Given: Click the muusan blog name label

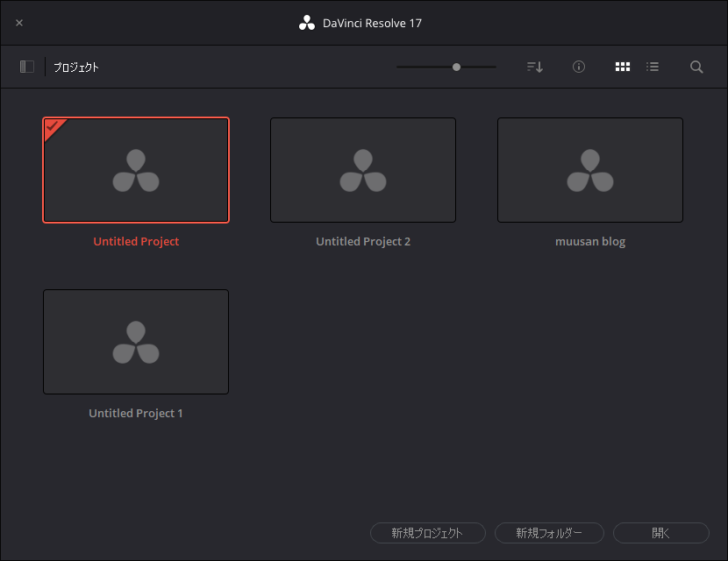Looking at the screenshot, I should [590, 241].
